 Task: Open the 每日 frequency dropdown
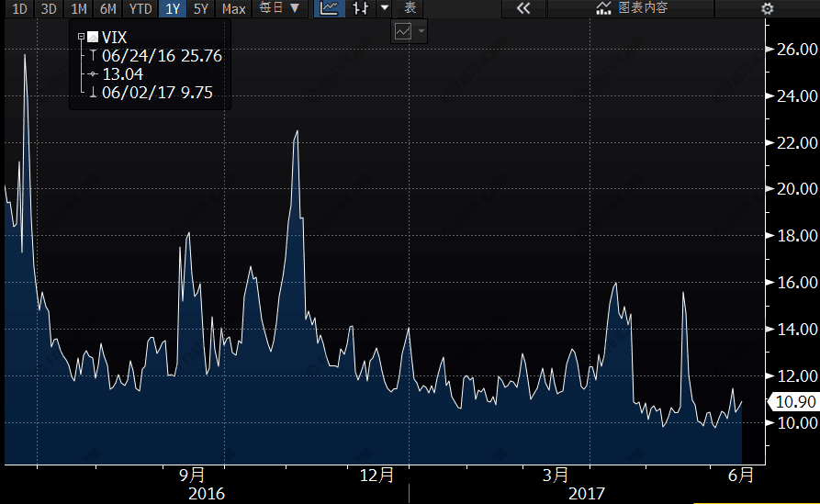[280, 8]
